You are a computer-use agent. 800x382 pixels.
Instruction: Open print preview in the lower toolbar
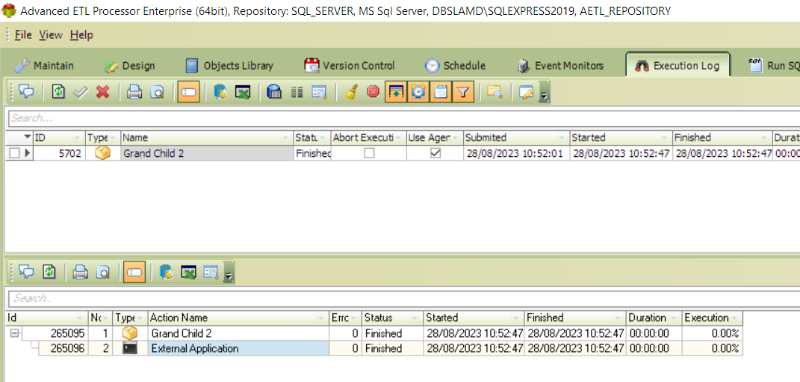tap(103, 272)
